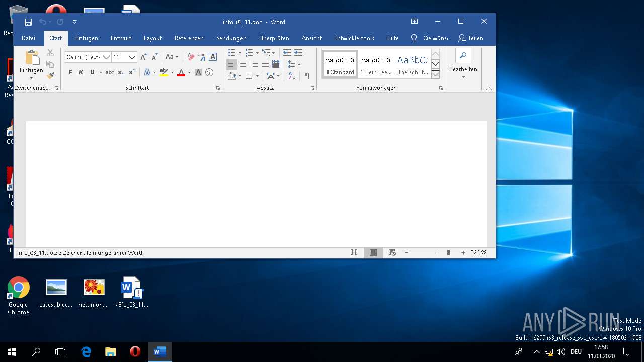
Task: Click the Sie wünschen search field
Action: (431, 38)
